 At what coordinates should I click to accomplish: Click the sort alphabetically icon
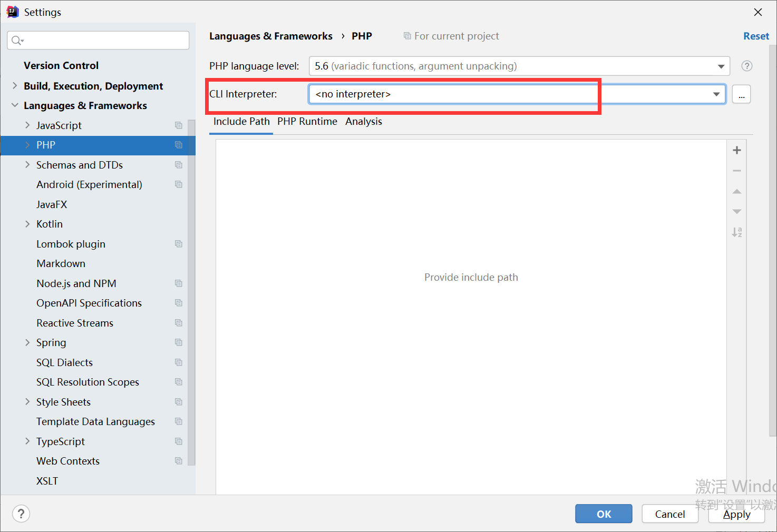point(737,232)
